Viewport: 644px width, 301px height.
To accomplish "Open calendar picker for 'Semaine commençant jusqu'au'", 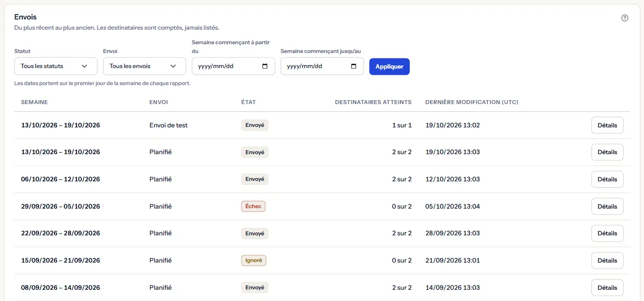I will (354, 66).
